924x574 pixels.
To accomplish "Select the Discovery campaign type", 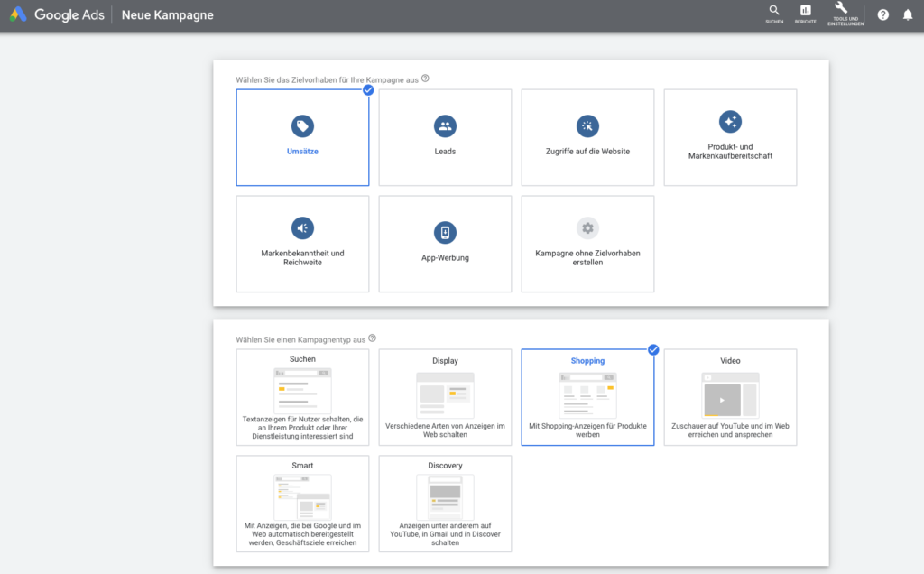I will [x=445, y=504].
